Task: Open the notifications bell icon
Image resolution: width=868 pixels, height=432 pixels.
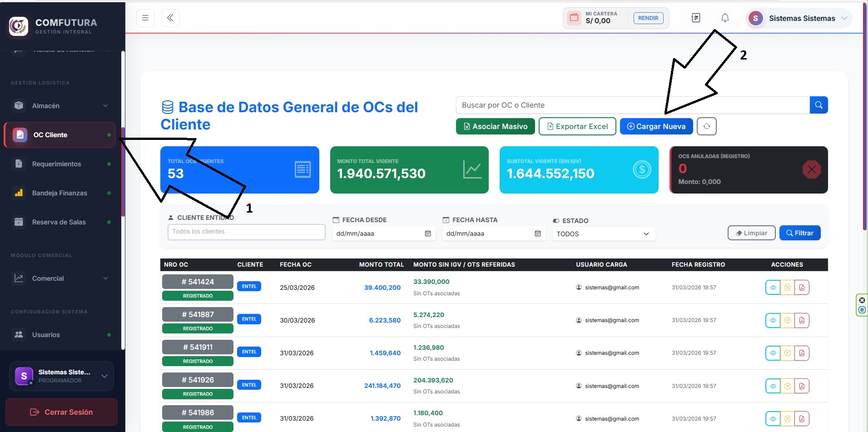Action: (x=725, y=18)
